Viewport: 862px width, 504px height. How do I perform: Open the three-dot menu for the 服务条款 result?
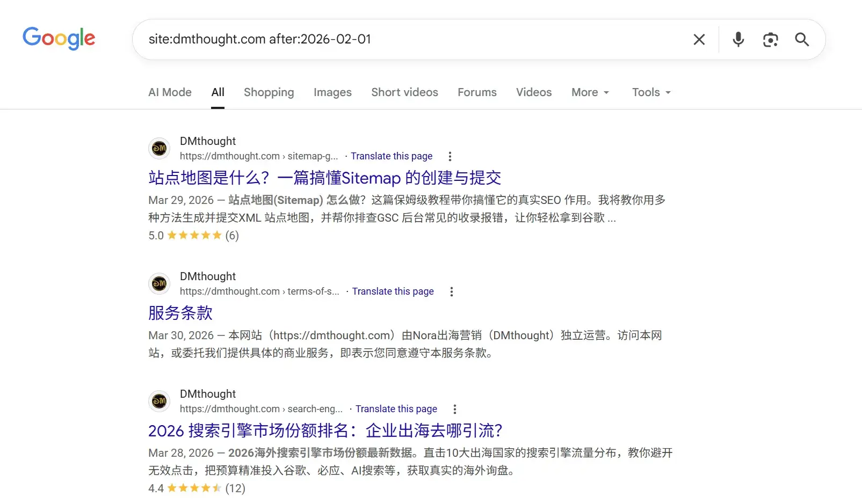point(452,291)
